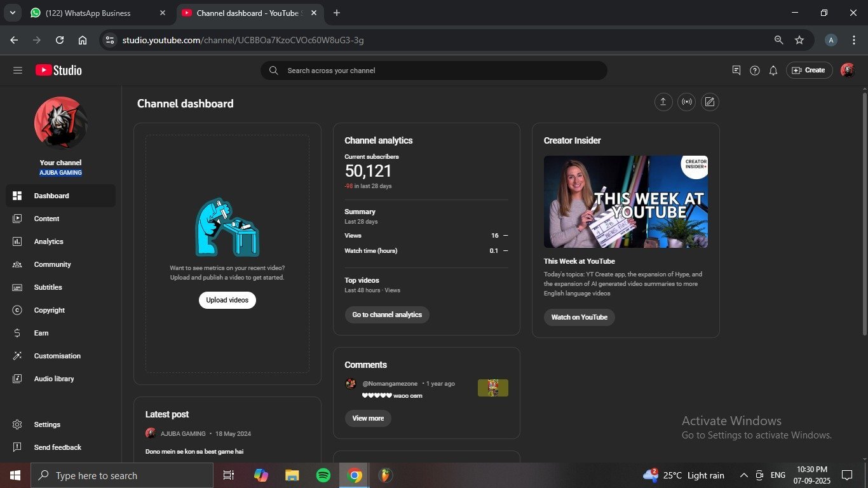Click the Go live broadcast icon
Screen dimensions: 868x488
click(x=686, y=102)
